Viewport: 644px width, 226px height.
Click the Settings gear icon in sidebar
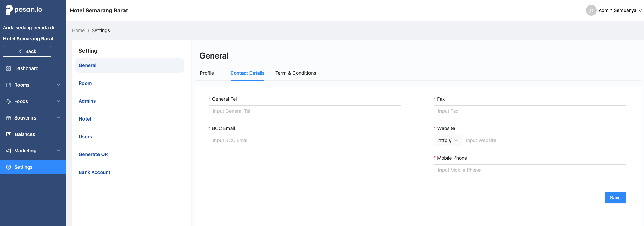pyautogui.click(x=9, y=167)
